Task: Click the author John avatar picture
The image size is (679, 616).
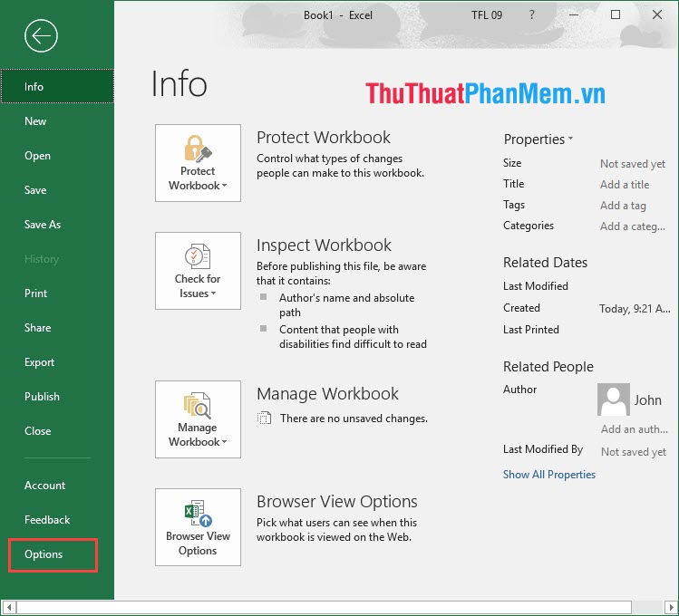Action: coord(614,399)
